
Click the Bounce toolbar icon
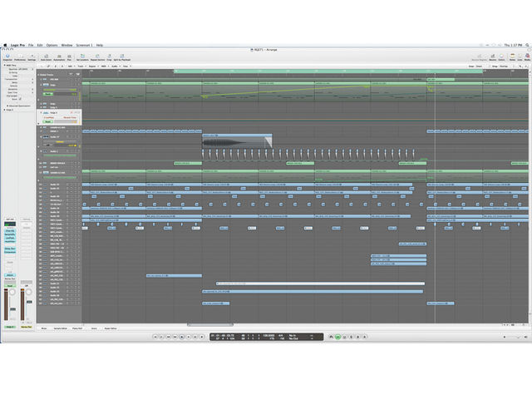493,57
